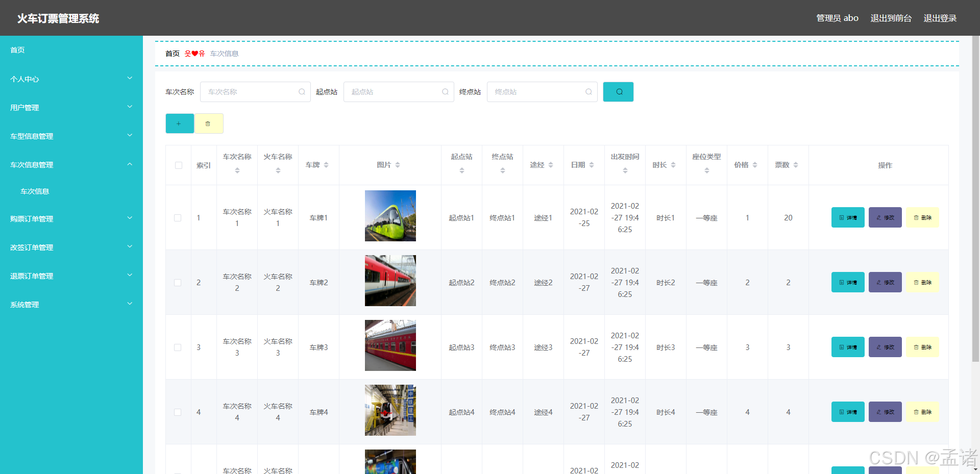Open details for row 2 (车牌2)
Image resolution: width=980 pixels, height=474 pixels.
coord(848,282)
